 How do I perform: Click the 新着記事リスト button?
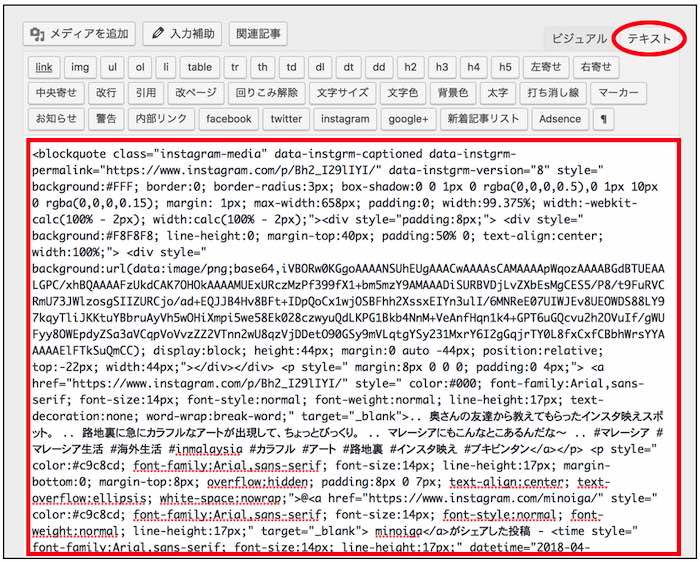click(483, 119)
